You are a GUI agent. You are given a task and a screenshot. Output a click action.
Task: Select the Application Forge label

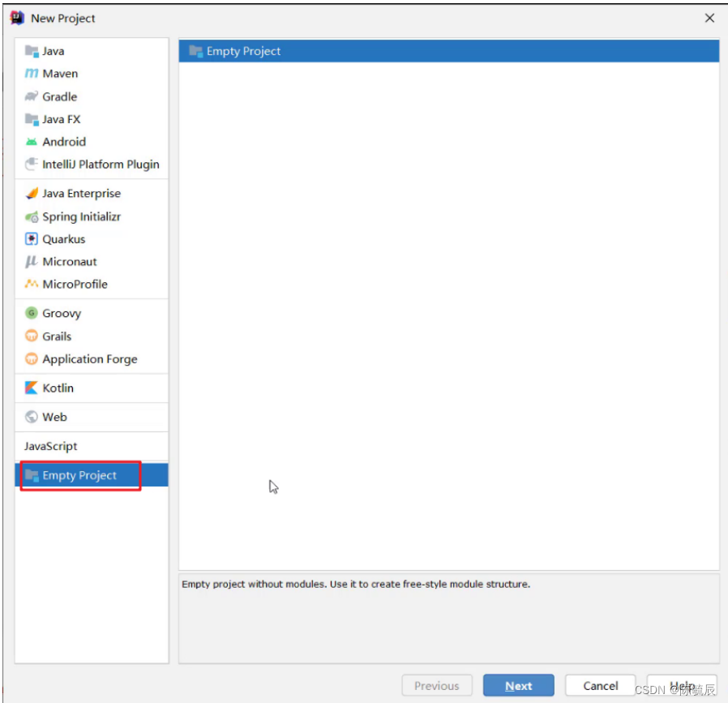pos(90,359)
